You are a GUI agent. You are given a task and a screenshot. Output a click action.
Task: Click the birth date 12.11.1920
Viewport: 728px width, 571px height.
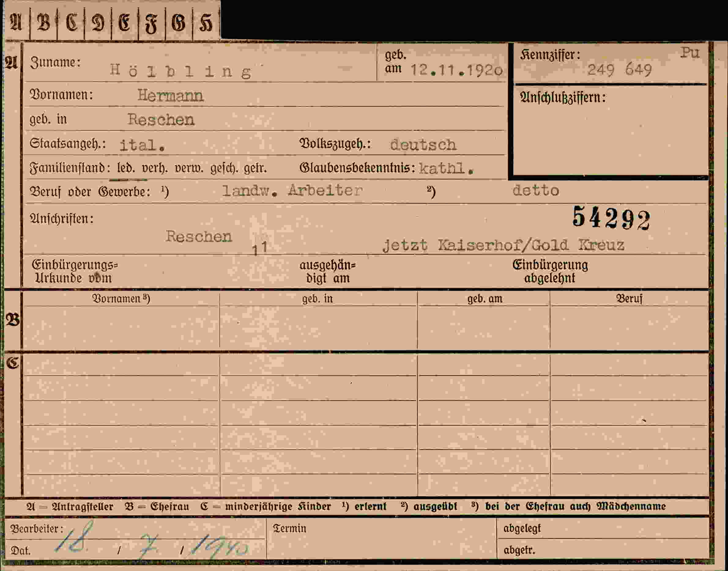(x=457, y=70)
